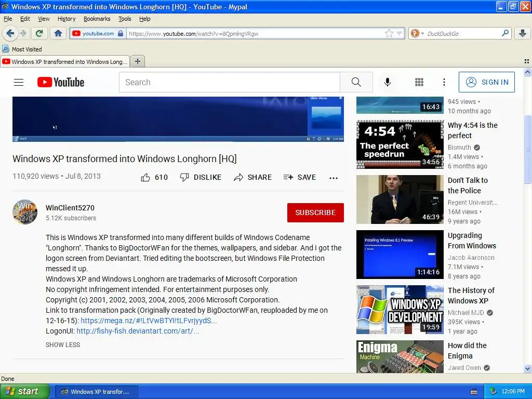Open the WinClient5270 channel name link

click(x=70, y=208)
